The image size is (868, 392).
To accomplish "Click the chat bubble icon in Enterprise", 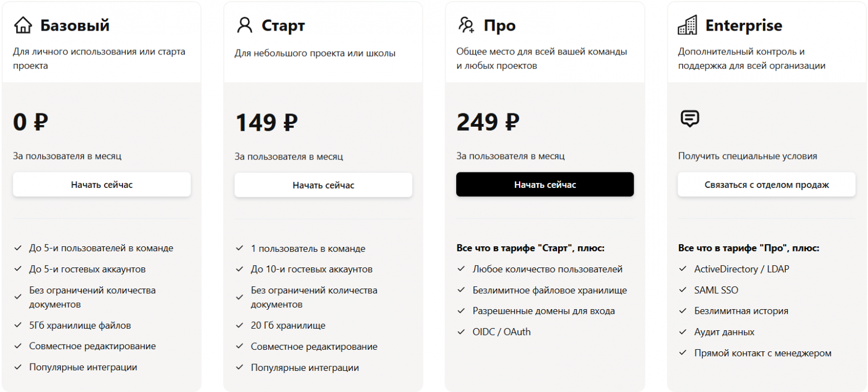I will pyautogui.click(x=689, y=118).
